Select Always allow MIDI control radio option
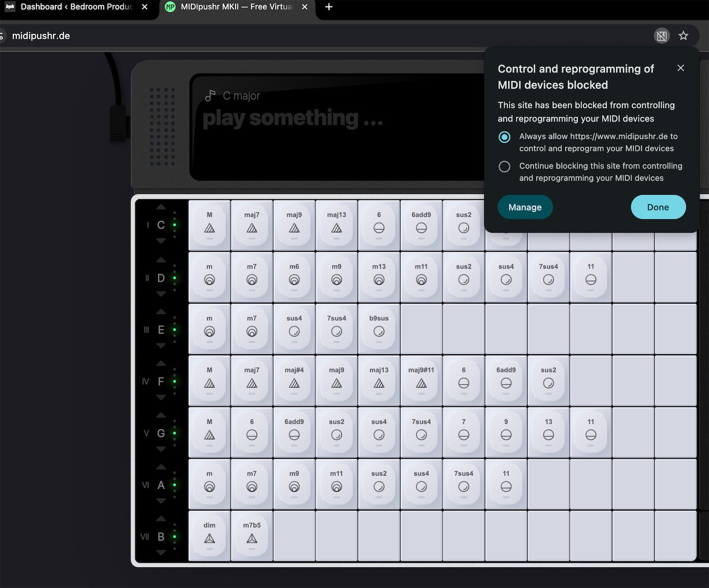 coord(504,137)
